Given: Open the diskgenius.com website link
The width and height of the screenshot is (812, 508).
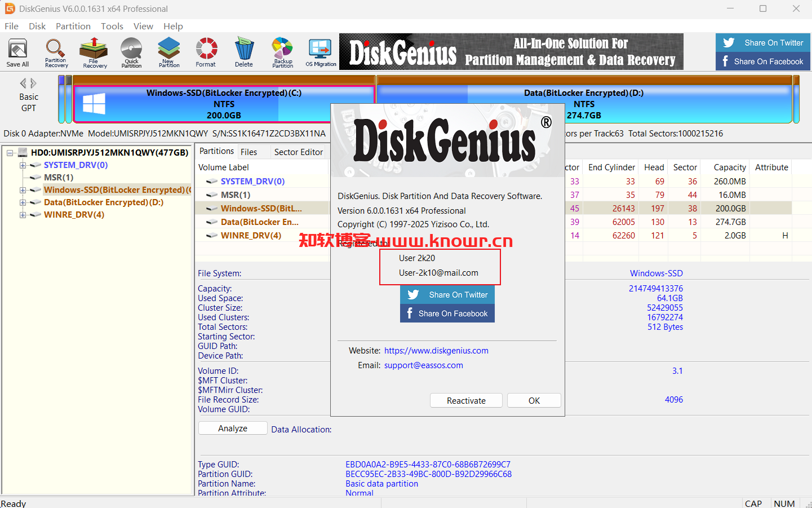Looking at the screenshot, I should (x=436, y=351).
